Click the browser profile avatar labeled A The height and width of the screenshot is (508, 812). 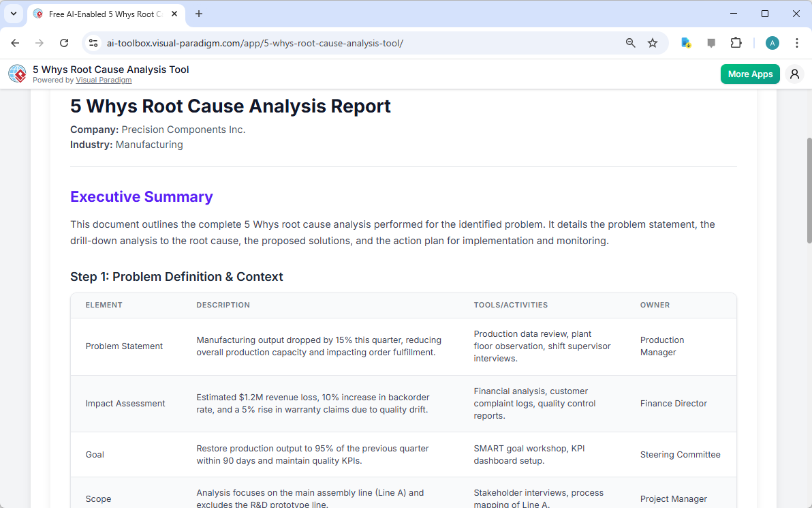tap(772, 42)
